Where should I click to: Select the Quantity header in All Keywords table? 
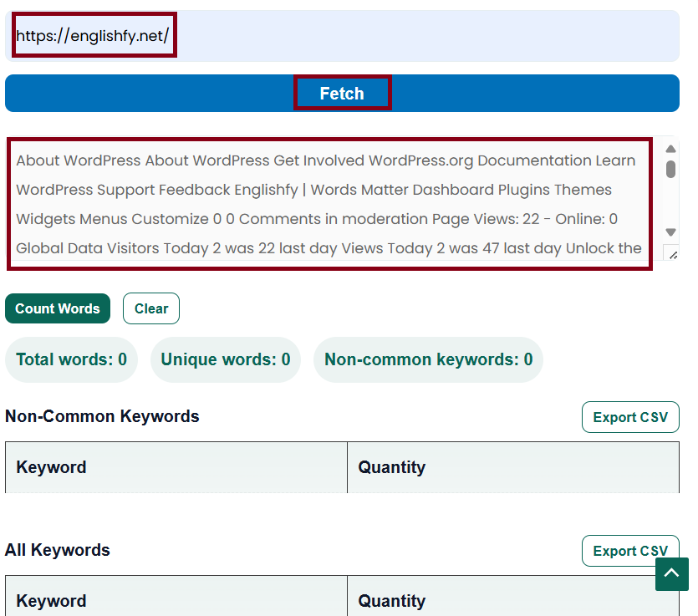pos(392,600)
